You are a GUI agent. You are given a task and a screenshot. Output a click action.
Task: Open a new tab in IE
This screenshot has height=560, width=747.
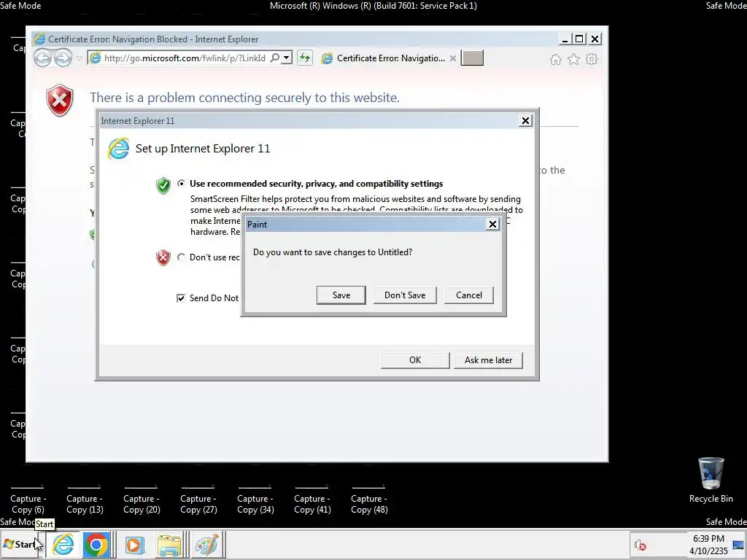pyautogui.click(x=472, y=58)
